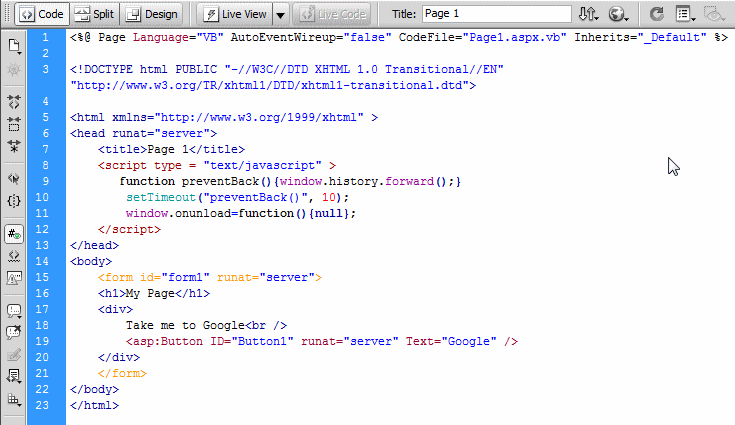Screen dimensions: 735x425
Task: Click the closing </div> tag
Action: [x=119, y=357]
